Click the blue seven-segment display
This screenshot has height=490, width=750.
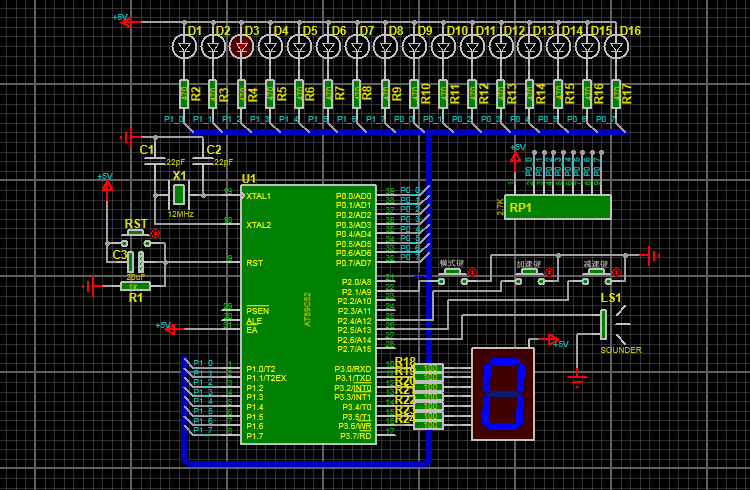click(x=503, y=394)
